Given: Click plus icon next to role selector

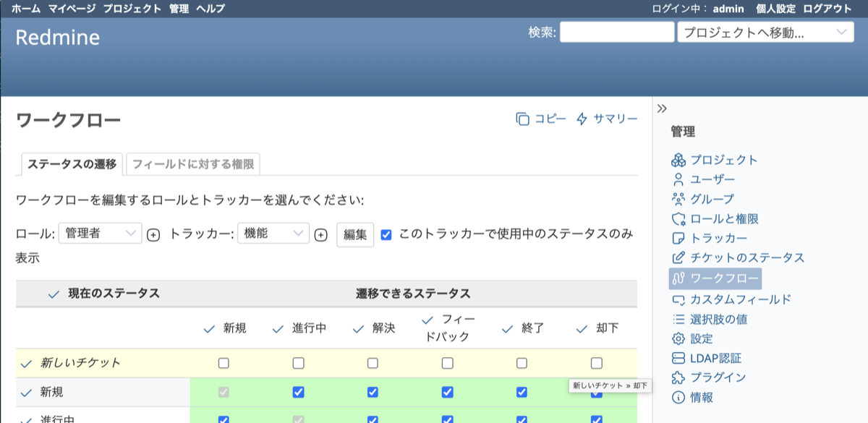Looking at the screenshot, I should [153, 235].
